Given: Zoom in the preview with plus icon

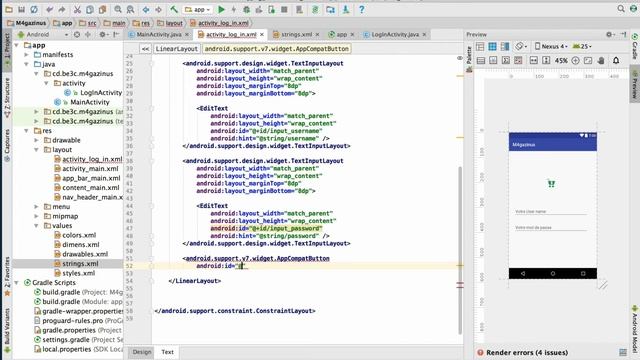Looking at the screenshot, I should point(576,60).
